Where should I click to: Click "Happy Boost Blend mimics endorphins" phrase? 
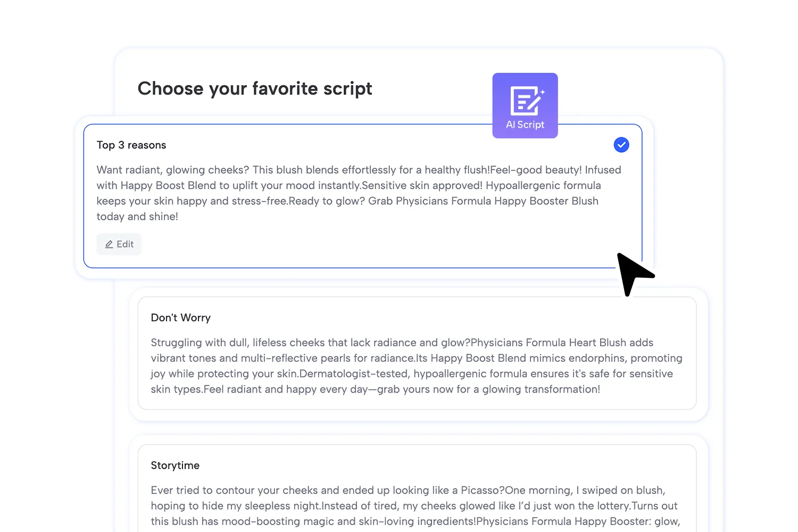point(528,358)
